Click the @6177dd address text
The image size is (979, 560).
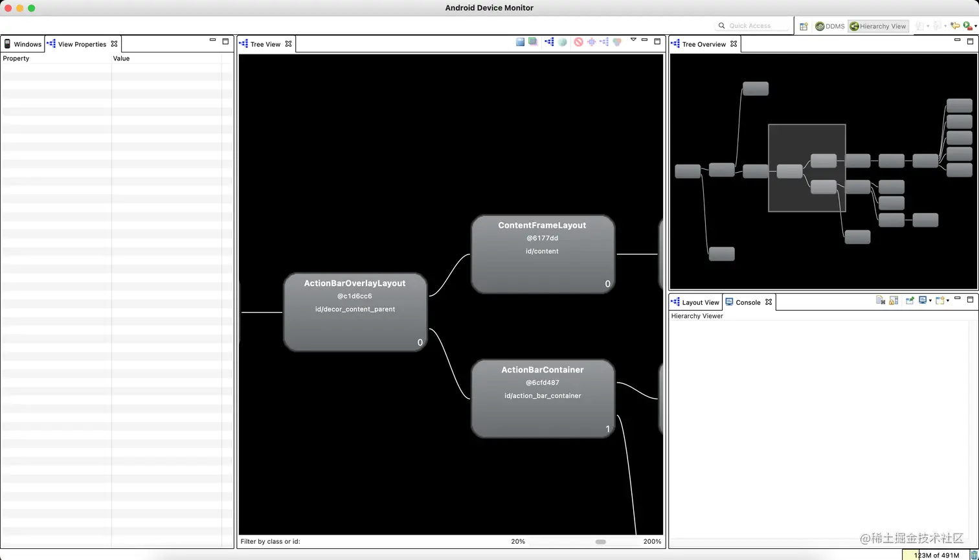[x=542, y=238]
